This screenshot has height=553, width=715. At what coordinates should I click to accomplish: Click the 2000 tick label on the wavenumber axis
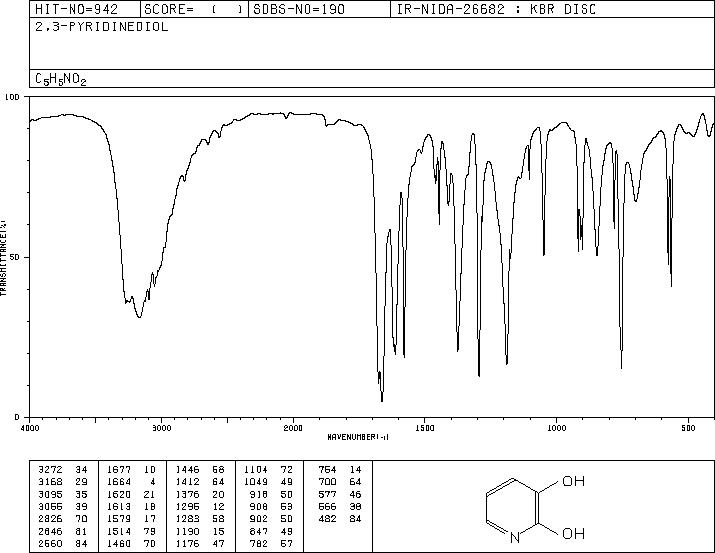point(293,428)
